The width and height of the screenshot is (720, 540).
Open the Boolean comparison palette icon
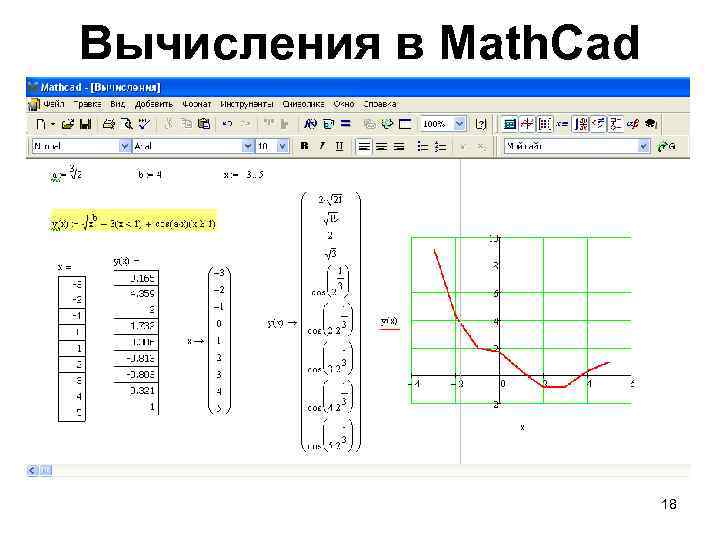598,124
